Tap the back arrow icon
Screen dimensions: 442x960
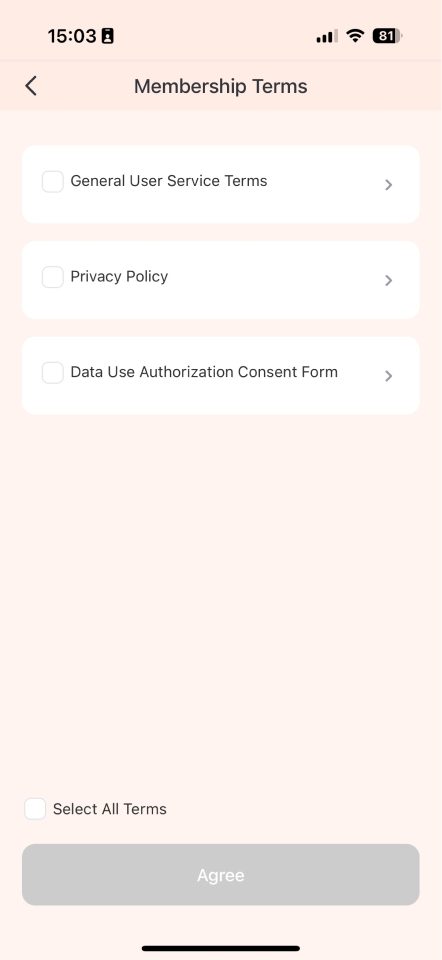click(31, 86)
